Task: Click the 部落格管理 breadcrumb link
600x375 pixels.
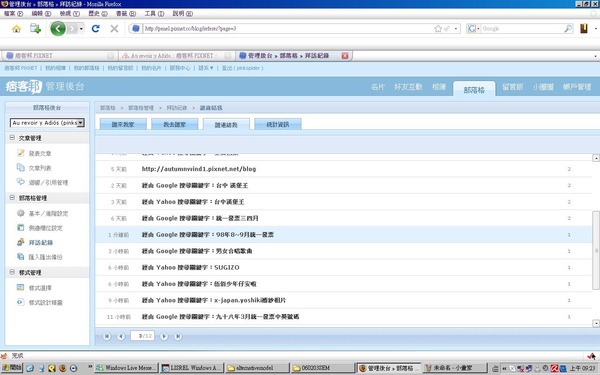Action: [141, 108]
